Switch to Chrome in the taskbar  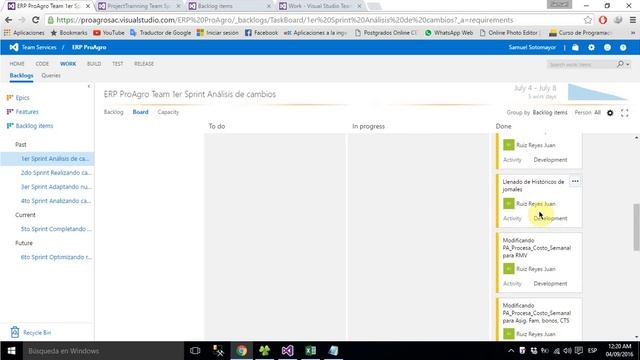tap(241, 351)
